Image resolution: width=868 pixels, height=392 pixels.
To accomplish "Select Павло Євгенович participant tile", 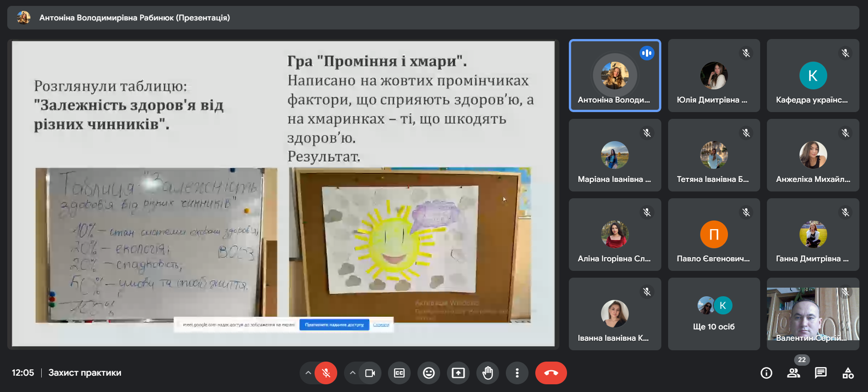I will pyautogui.click(x=714, y=235).
